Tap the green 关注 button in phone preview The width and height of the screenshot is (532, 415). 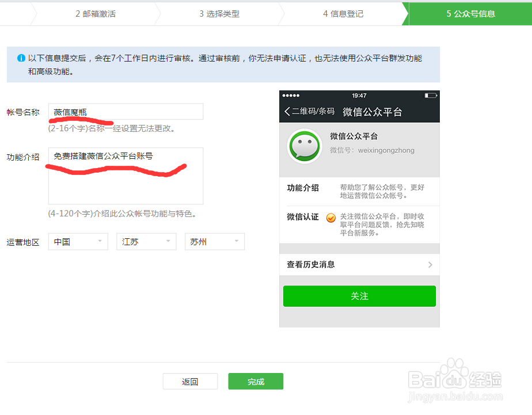tap(359, 296)
